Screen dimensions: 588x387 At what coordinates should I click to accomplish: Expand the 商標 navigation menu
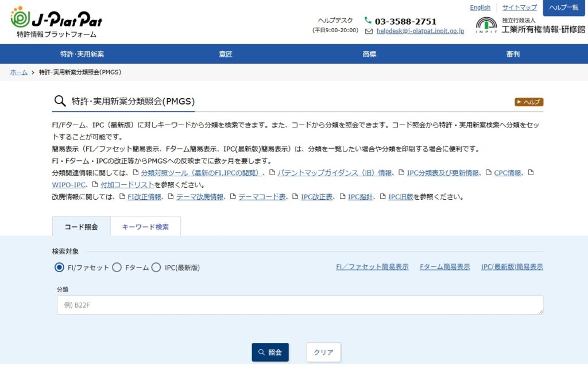(369, 54)
